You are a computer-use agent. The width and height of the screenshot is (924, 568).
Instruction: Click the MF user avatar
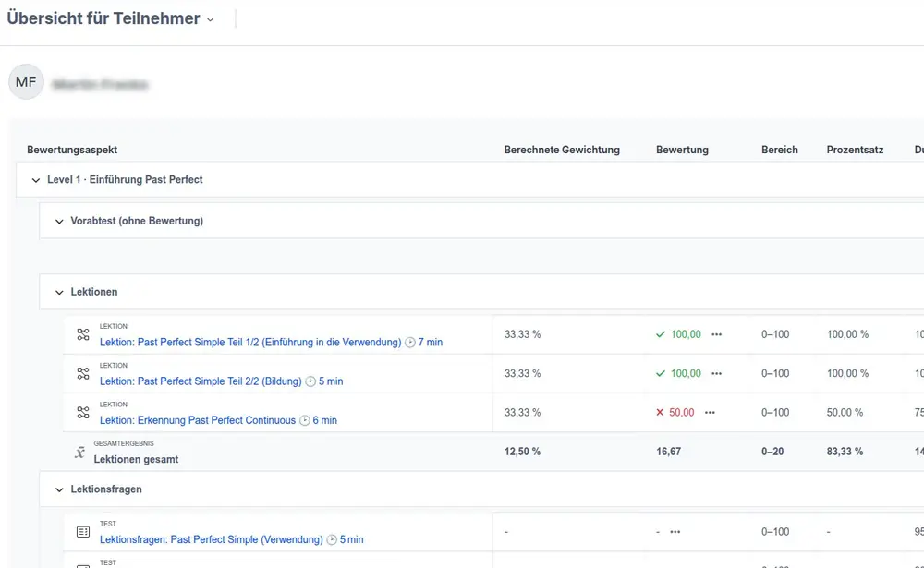pos(26,82)
